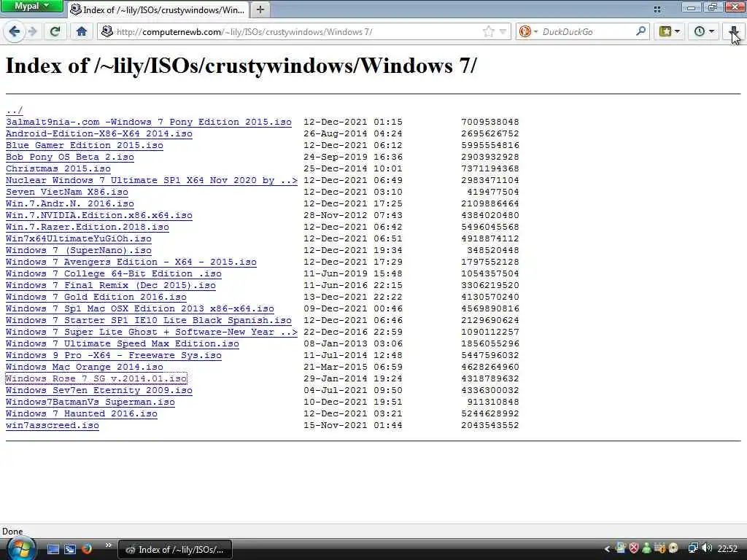Open Android-Edition-X86-X64 2014.iso link
The height and width of the screenshot is (560, 747).
(99, 134)
